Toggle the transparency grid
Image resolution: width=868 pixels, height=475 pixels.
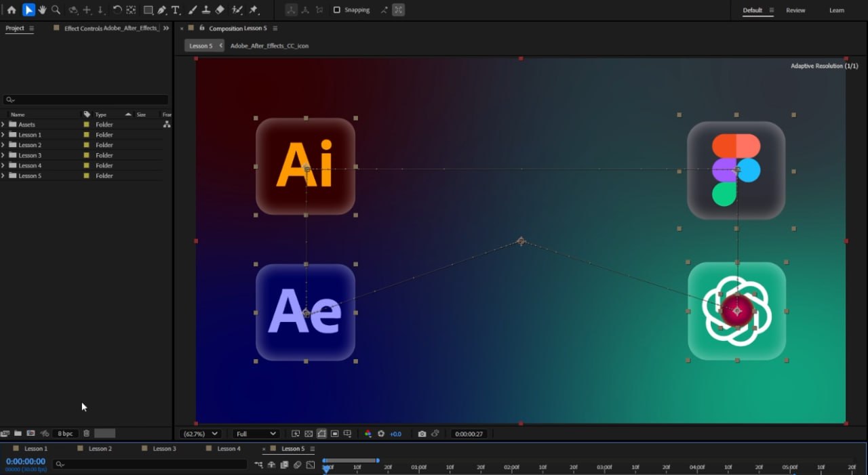(x=309, y=434)
